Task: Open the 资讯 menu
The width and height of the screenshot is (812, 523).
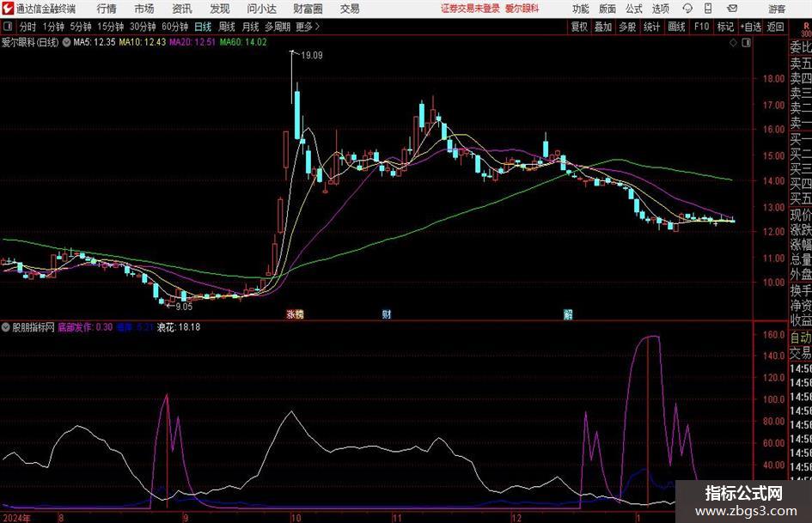Action: tap(182, 9)
